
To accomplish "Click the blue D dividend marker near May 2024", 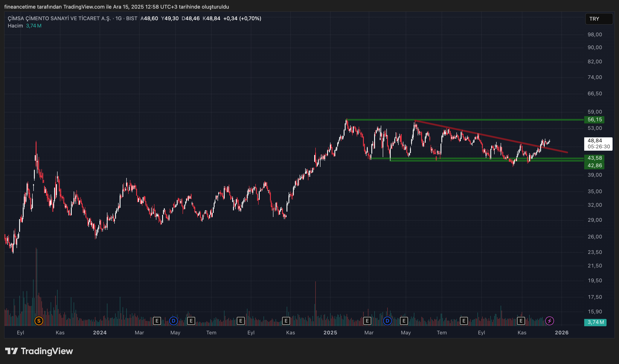I will pos(173,321).
